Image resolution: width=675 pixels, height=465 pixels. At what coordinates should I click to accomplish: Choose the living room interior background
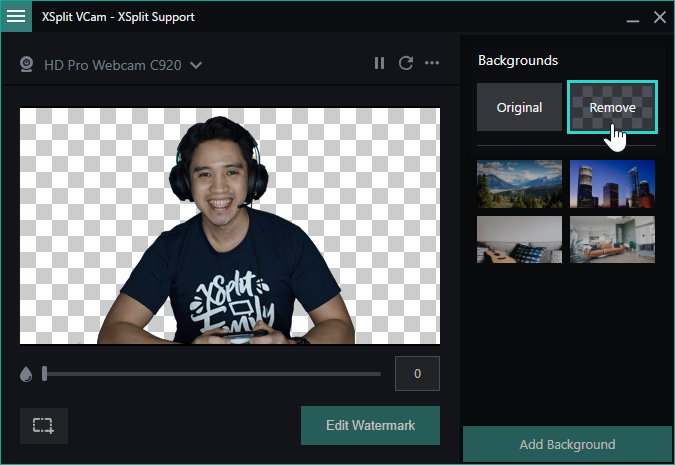click(x=612, y=239)
